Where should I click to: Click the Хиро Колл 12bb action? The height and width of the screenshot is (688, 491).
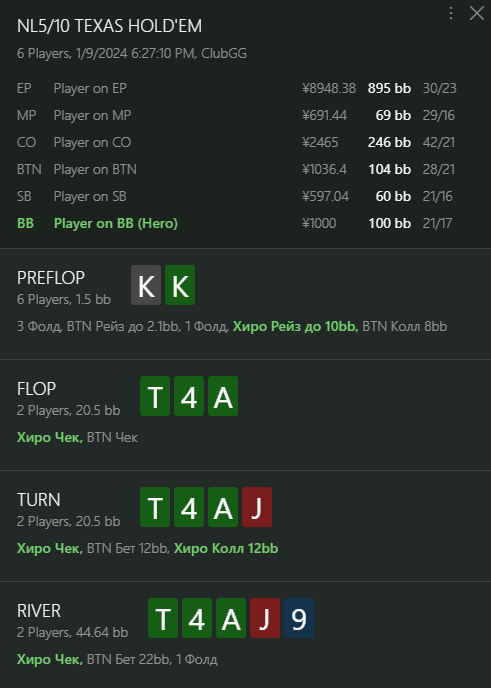[x=226, y=548]
